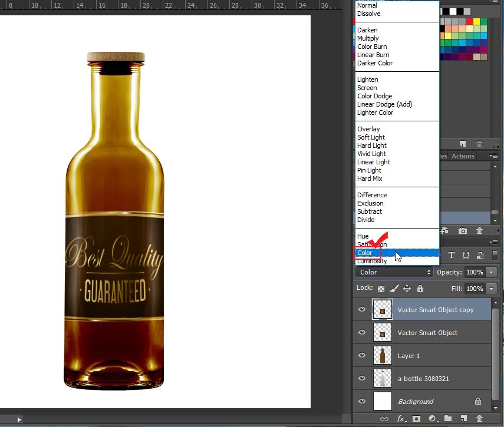This screenshot has height=427, width=504.
Task: Open the Layers panel flyout menu
Action: pyautogui.click(x=493, y=242)
